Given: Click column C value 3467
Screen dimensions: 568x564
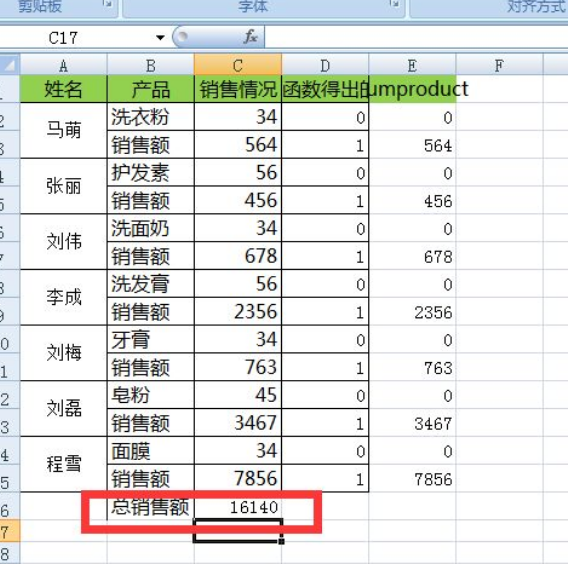Looking at the screenshot, I should tap(238, 423).
